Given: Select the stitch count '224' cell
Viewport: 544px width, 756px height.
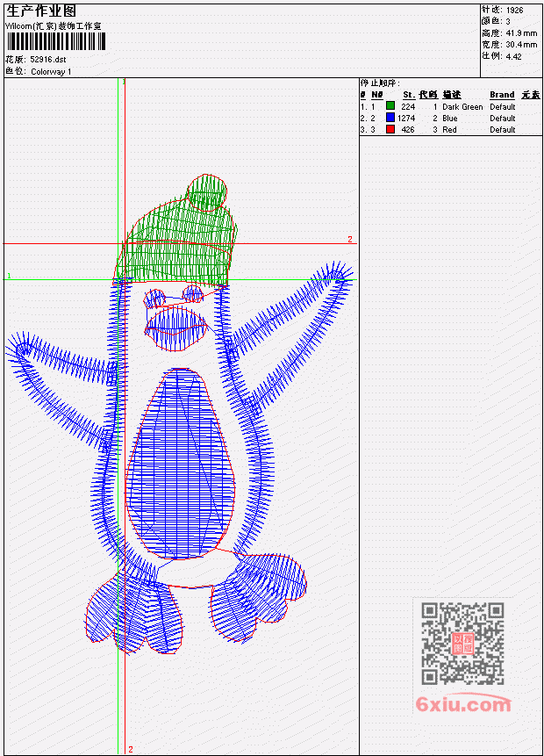Looking at the screenshot, I should click(408, 106).
